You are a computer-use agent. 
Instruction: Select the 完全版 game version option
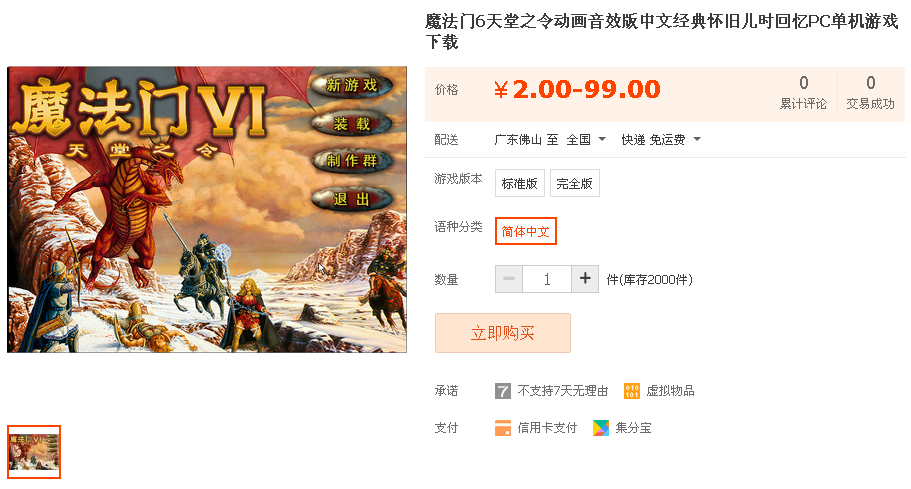574,184
